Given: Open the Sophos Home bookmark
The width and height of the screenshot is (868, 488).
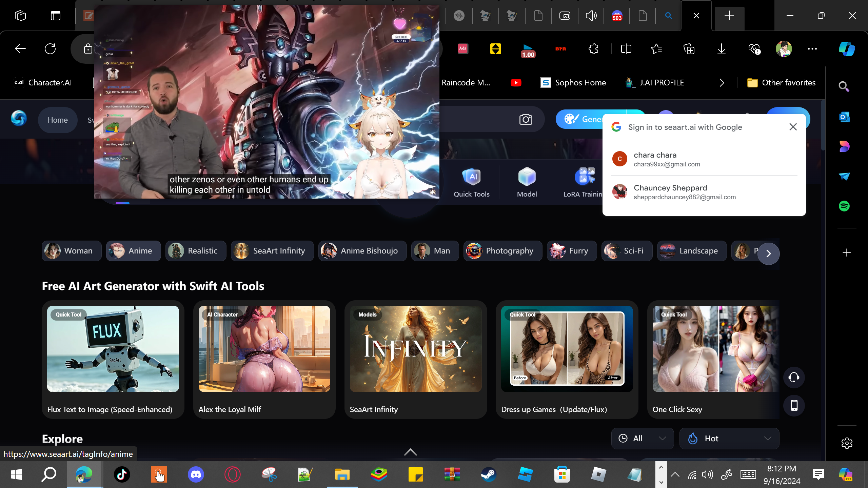Looking at the screenshot, I should point(573,83).
